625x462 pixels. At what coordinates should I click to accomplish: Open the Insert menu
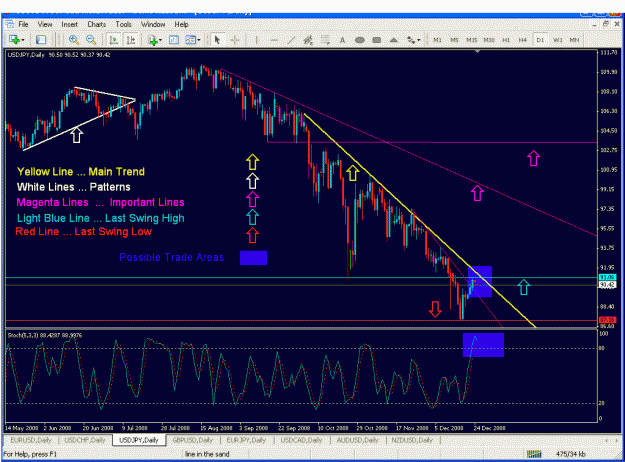[70, 24]
